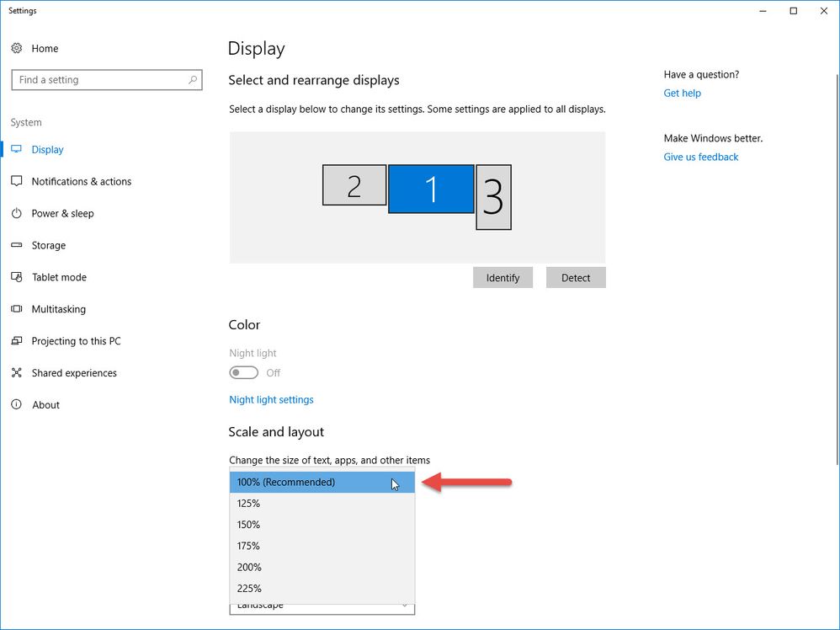Click the Storage drive icon
This screenshot has height=630, width=840.
[x=17, y=245]
